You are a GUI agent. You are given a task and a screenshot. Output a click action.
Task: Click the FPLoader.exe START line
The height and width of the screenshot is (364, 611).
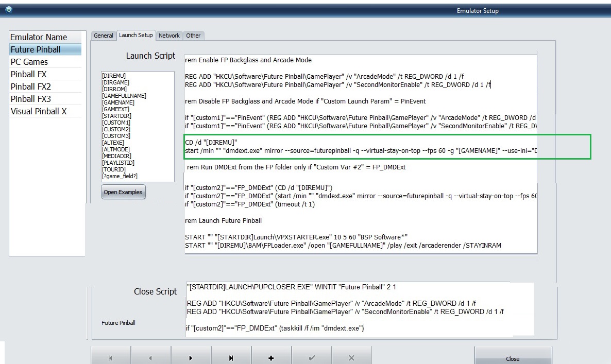click(x=343, y=245)
